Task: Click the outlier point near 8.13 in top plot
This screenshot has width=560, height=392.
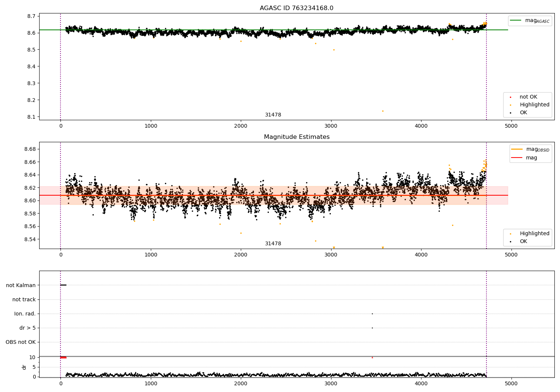Action: click(x=383, y=111)
